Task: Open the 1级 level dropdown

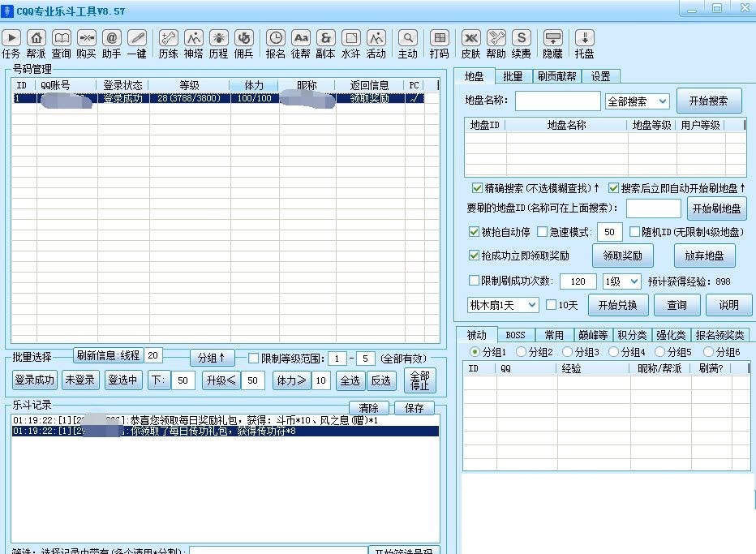Action: point(621,281)
